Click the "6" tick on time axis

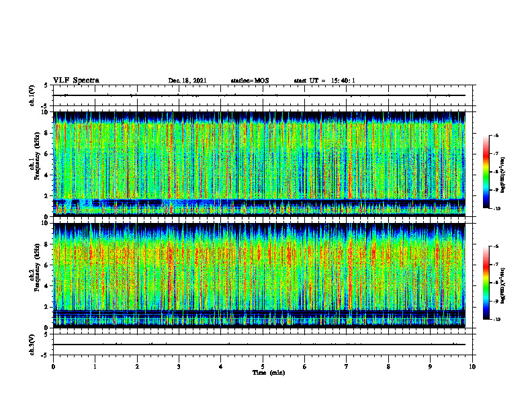[x=305, y=367]
